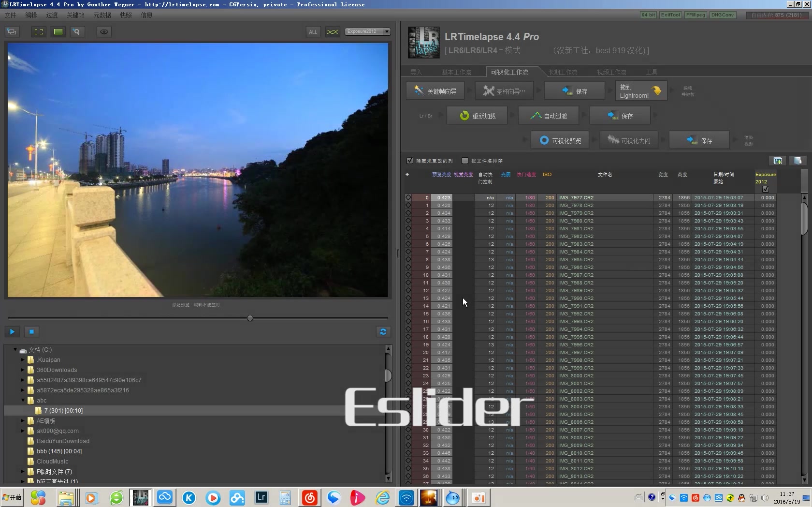Click the 圣杯向导 button
This screenshot has height=507, width=812.
[504, 91]
